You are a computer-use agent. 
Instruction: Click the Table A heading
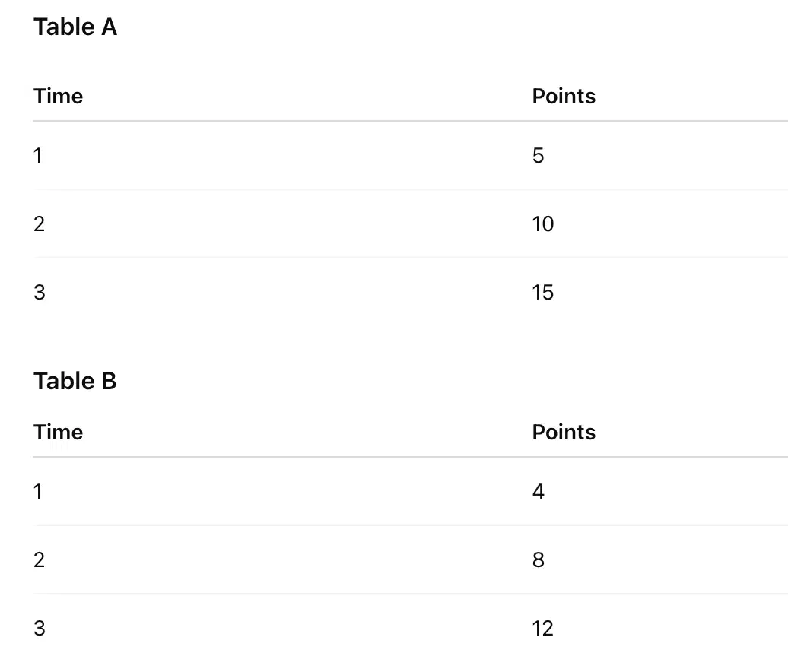pyautogui.click(x=75, y=27)
